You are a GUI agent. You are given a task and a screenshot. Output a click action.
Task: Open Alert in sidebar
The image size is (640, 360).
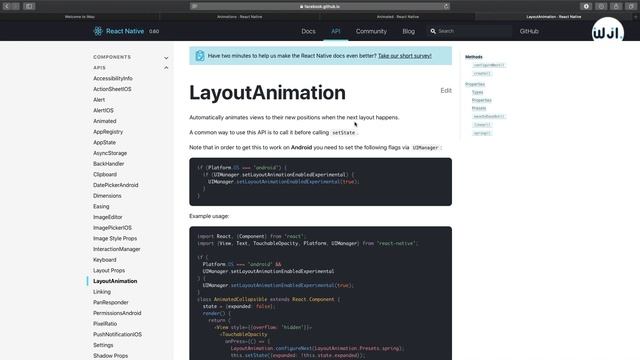[x=99, y=100]
